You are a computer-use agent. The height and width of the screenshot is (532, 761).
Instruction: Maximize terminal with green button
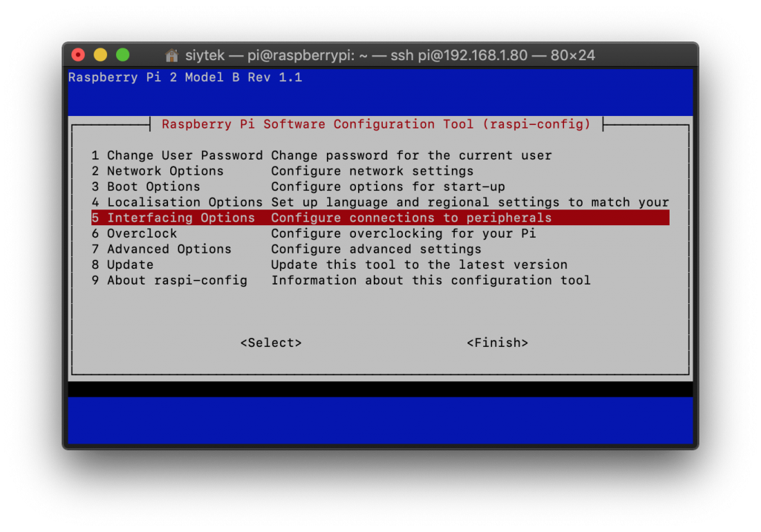[123, 55]
